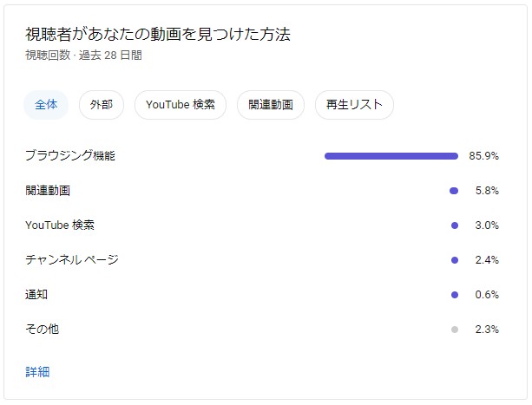Image resolution: width=532 pixels, height=405 pixels.
Task: Open the 詳細 link
Action: click(37, 372)
